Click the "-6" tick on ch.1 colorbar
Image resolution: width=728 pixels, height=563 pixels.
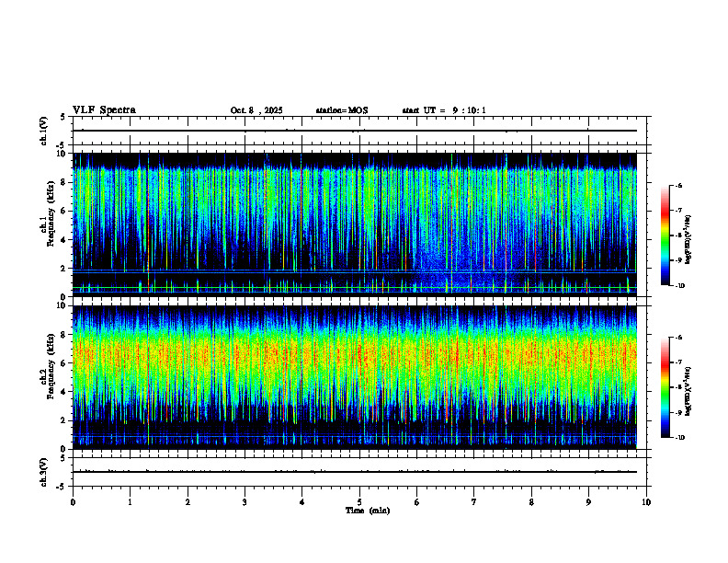pos(678,185)
